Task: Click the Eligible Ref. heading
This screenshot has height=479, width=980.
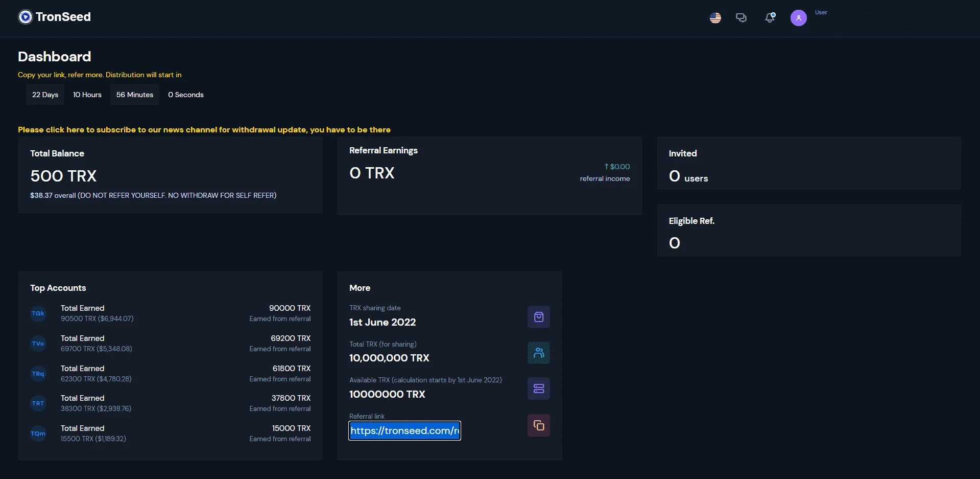Action: (x=691, y=221)
